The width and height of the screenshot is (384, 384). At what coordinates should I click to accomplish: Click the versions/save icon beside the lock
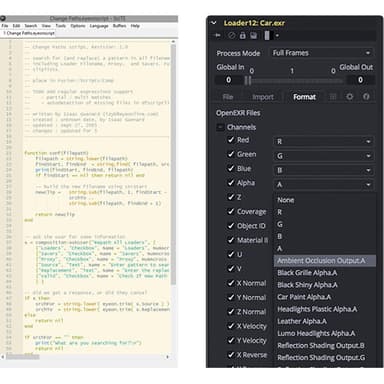254,35
